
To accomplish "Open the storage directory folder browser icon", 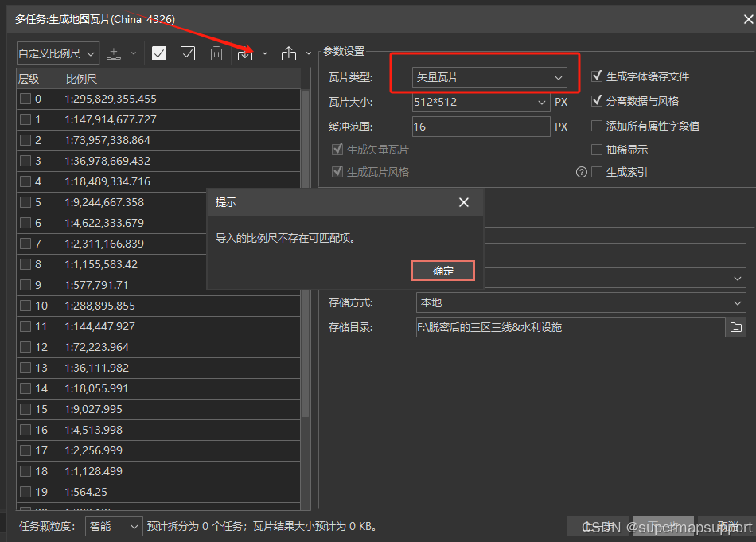I will point(736,327).
